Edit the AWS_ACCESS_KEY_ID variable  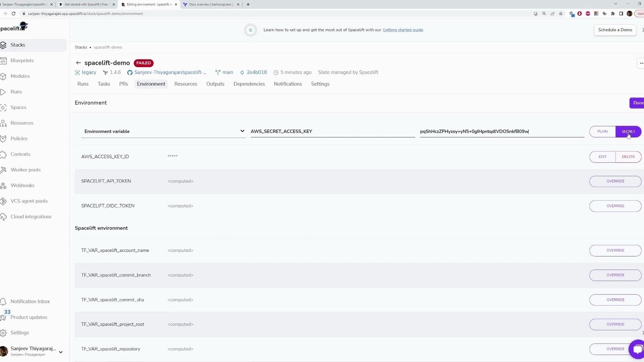coord(602,157)
